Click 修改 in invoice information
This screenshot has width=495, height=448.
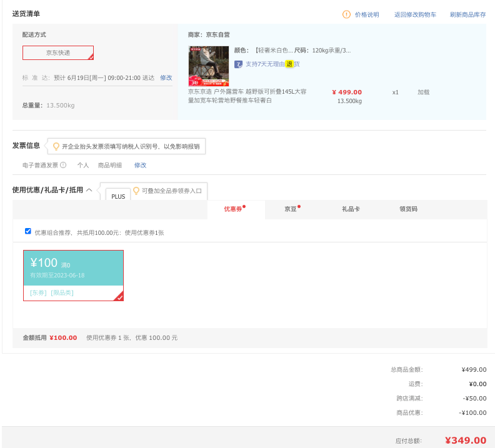point(140,165)
